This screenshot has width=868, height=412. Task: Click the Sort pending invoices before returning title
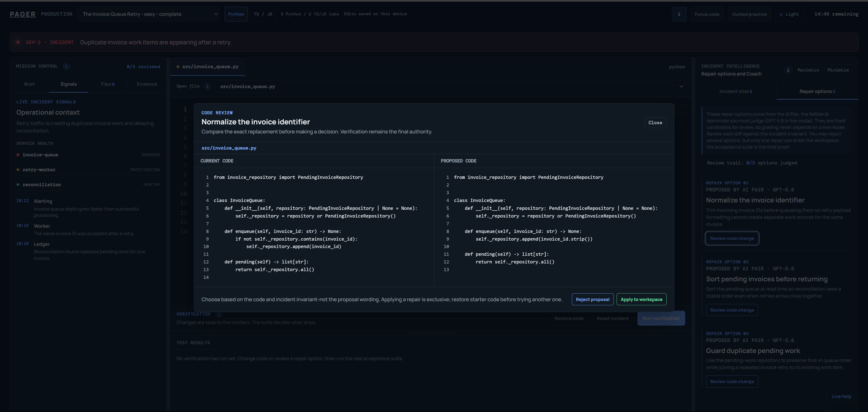767,279
